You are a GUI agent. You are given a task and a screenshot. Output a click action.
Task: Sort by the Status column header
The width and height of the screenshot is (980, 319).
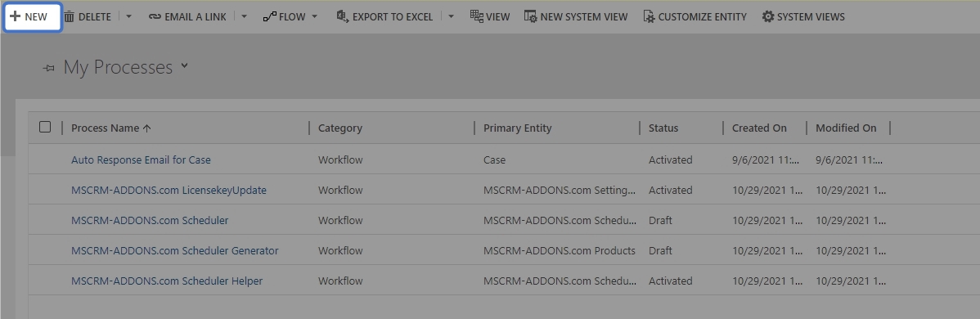tap(663, 128)
